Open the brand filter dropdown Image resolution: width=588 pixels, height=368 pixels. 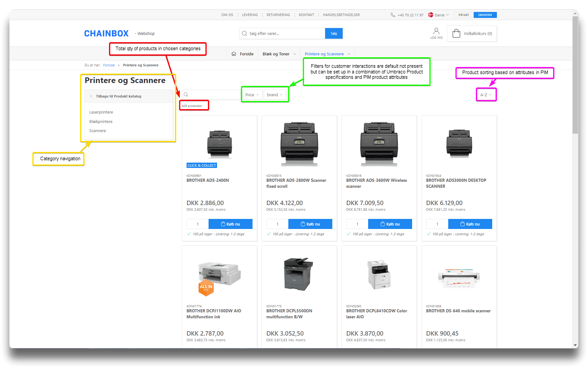(x=275, y=95)
